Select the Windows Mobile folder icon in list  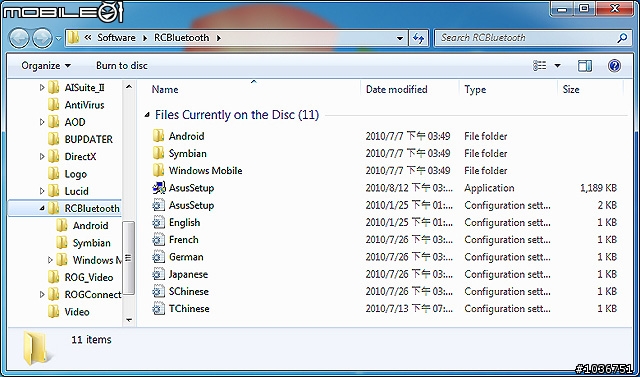tap(158, 170)
